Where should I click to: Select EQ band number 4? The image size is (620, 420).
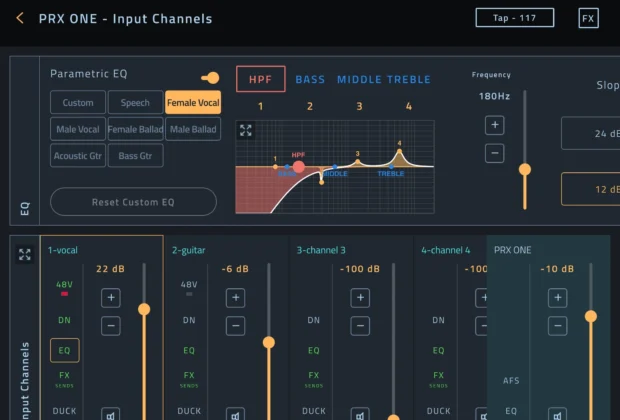point(408,106)
